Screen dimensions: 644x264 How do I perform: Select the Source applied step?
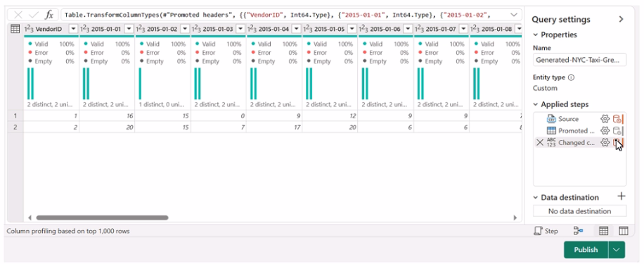click(x=568, y=119)
